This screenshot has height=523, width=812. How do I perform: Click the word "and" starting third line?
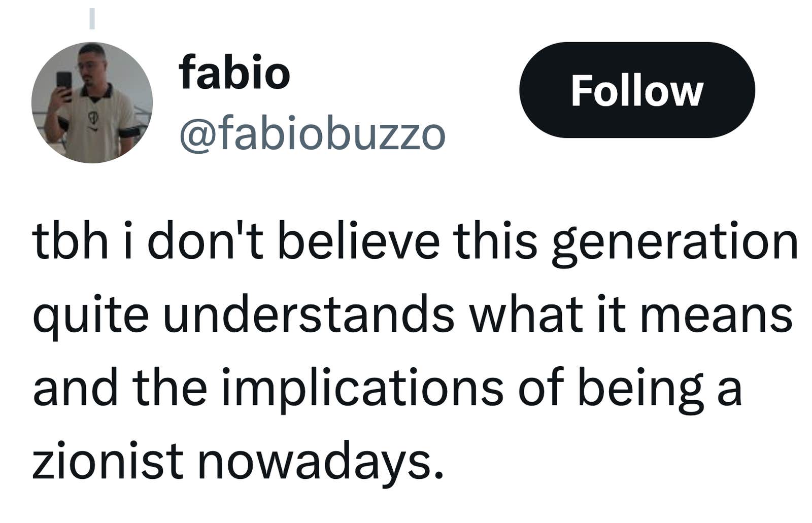[x=75, y=389]
